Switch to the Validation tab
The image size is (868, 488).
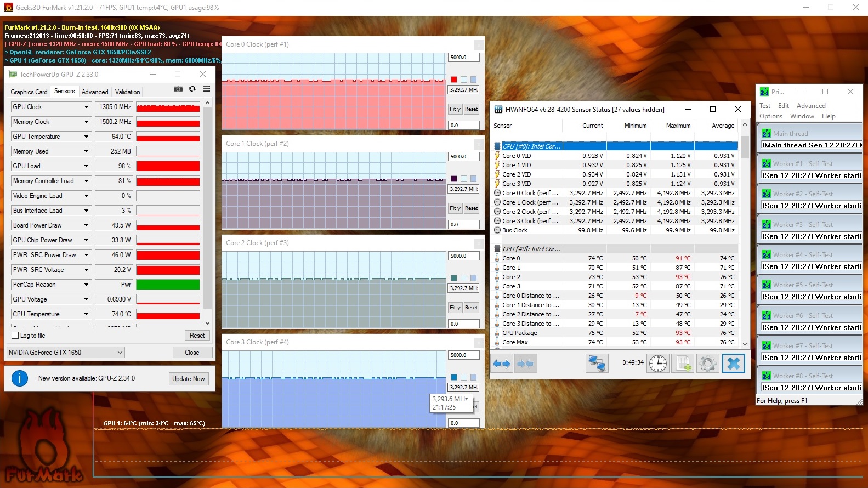[128, 92]
